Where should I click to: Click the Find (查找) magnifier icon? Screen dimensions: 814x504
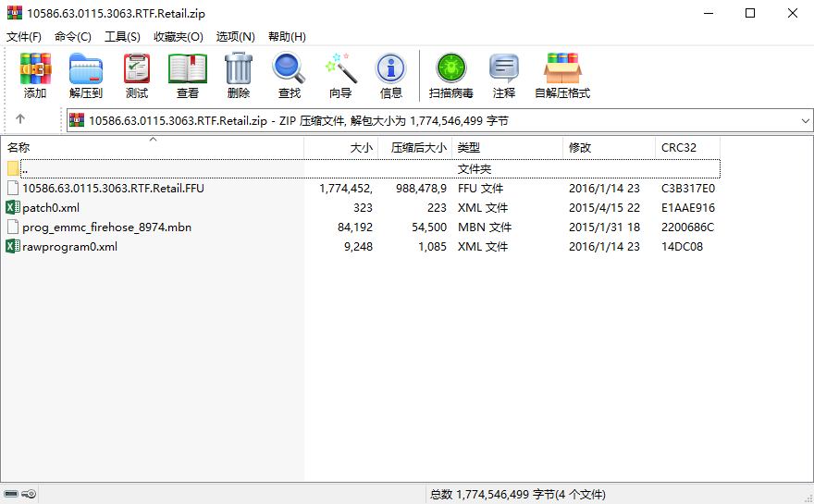pos(290,68)
